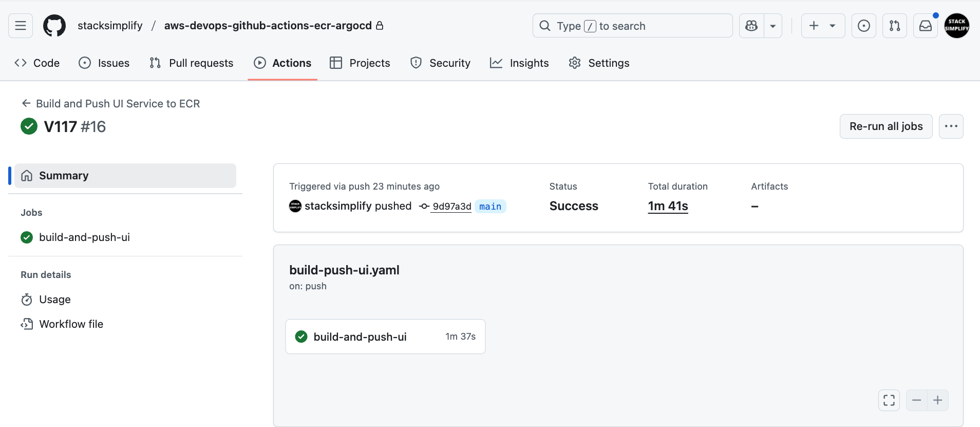Open the hamburger navigation menu
The image size is (980, 427).
(21, 26)
